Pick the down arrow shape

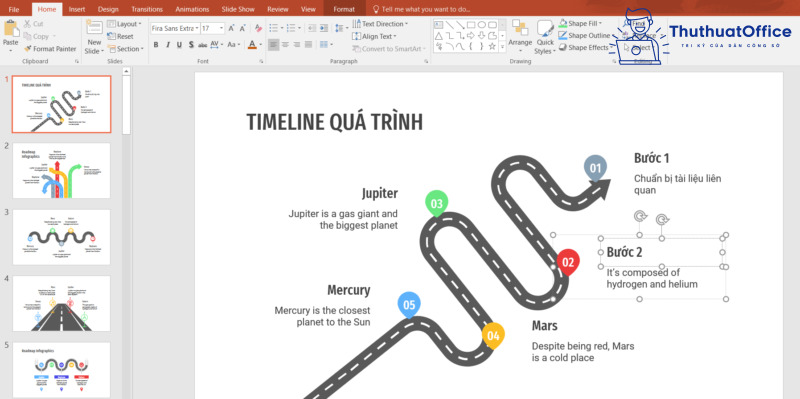(482, 36)
